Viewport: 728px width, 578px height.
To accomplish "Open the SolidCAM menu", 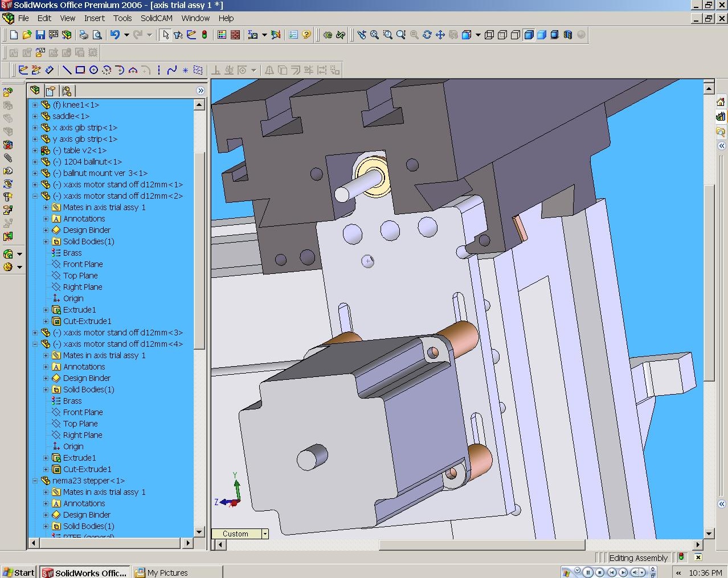I will click(156, 18).
